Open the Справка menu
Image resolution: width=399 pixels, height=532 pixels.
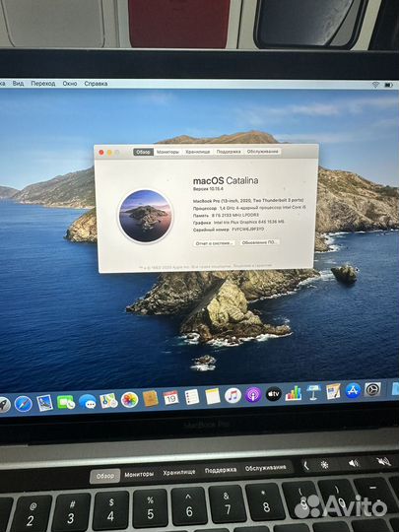pyautogui.click(x=96, y=84)
